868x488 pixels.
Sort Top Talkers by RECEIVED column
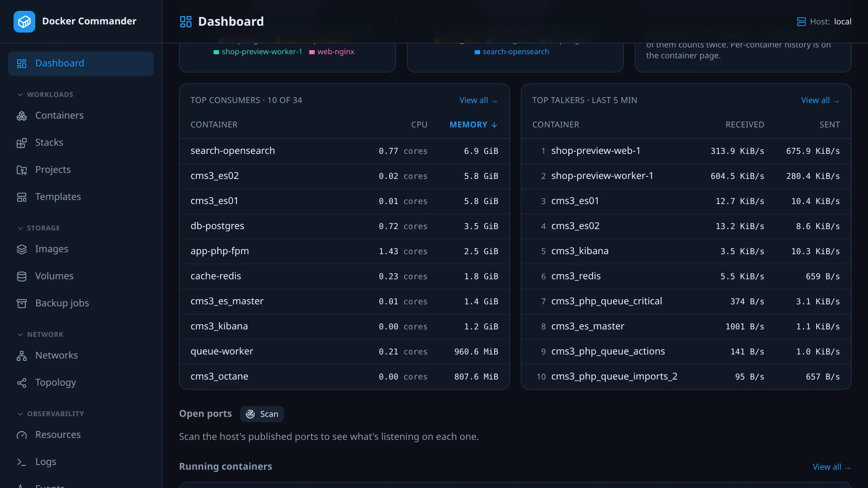click(x=745, y=125)
